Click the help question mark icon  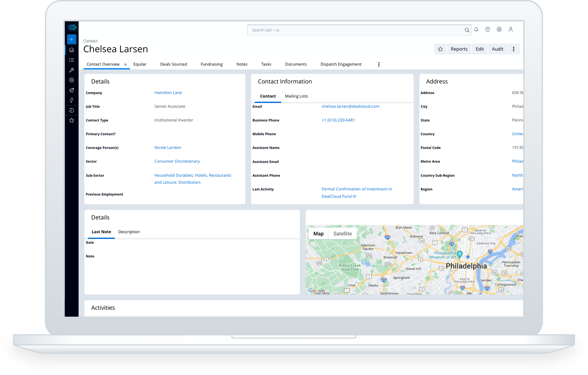click(488, 29)
